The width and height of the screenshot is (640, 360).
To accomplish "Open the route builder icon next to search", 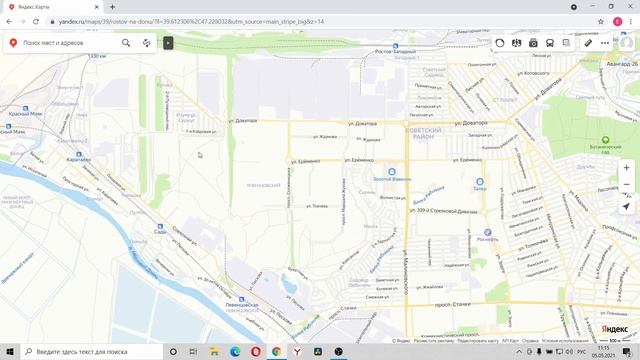I will (x=147, y=43).
